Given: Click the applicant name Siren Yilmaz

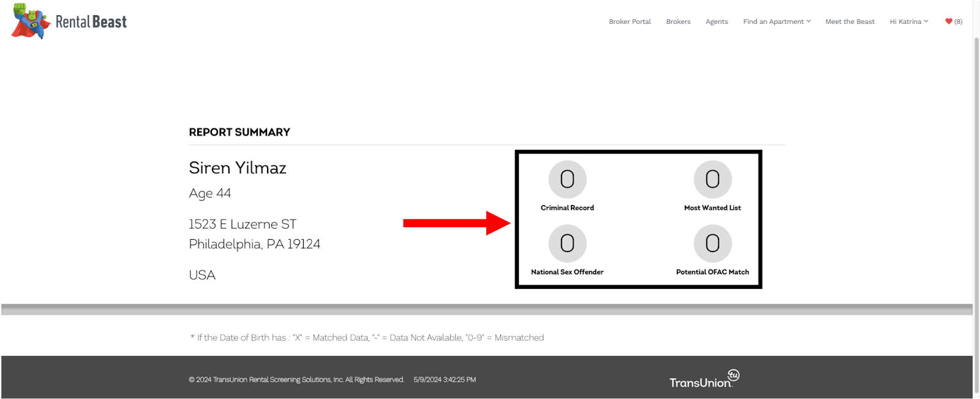Looking at the screenshot, I should pos(238,168).
